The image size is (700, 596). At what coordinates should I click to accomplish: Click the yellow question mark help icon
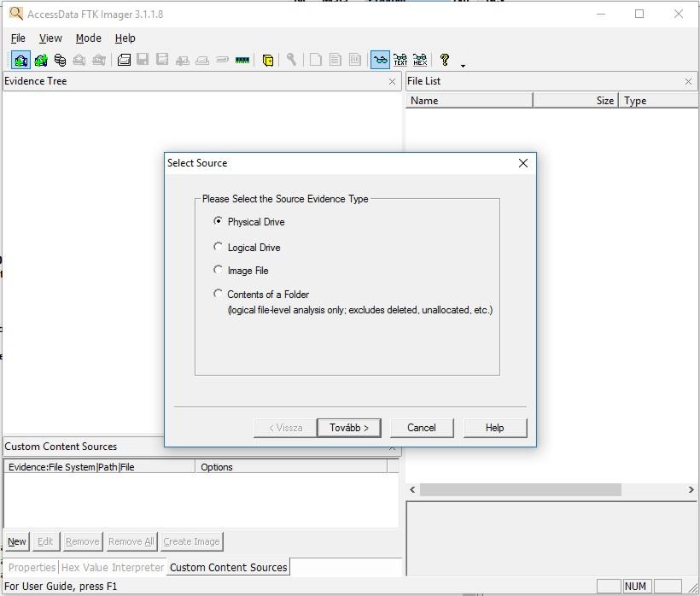[444, 60]
